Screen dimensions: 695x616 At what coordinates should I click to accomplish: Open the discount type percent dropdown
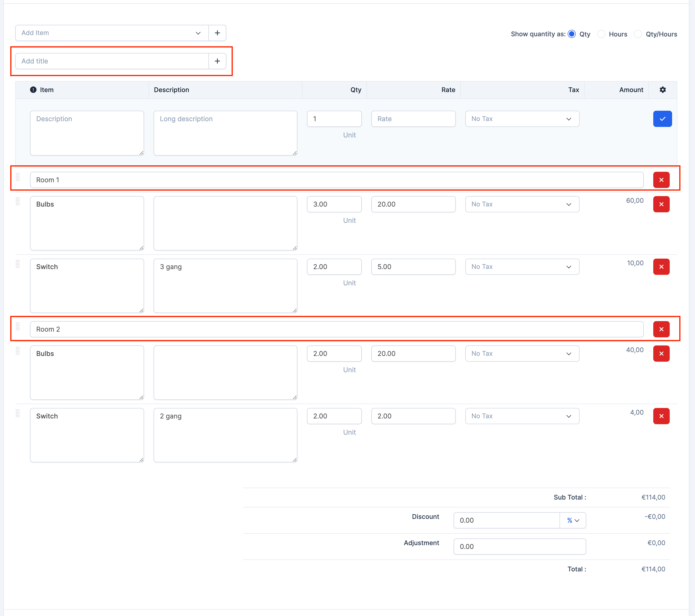573,520
